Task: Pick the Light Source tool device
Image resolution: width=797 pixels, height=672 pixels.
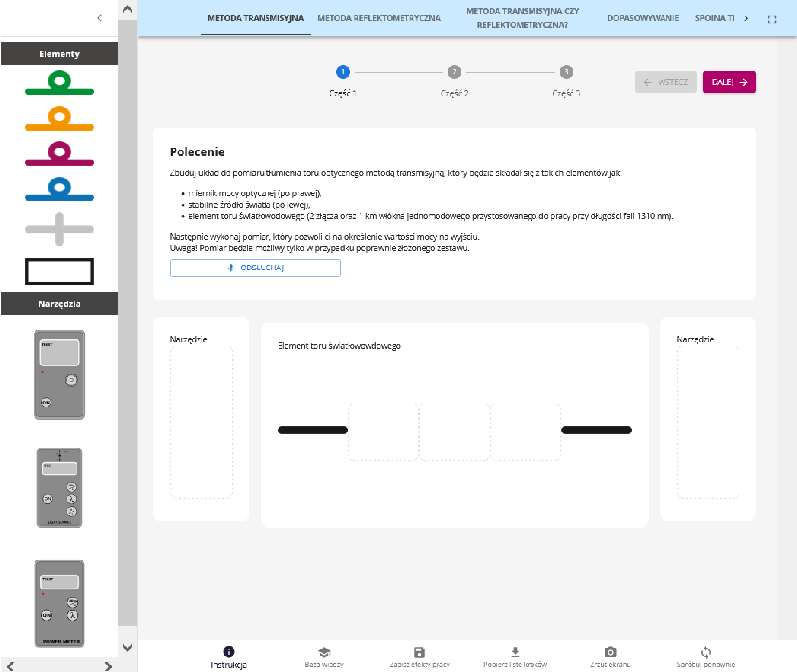Action: click(59, 488)
